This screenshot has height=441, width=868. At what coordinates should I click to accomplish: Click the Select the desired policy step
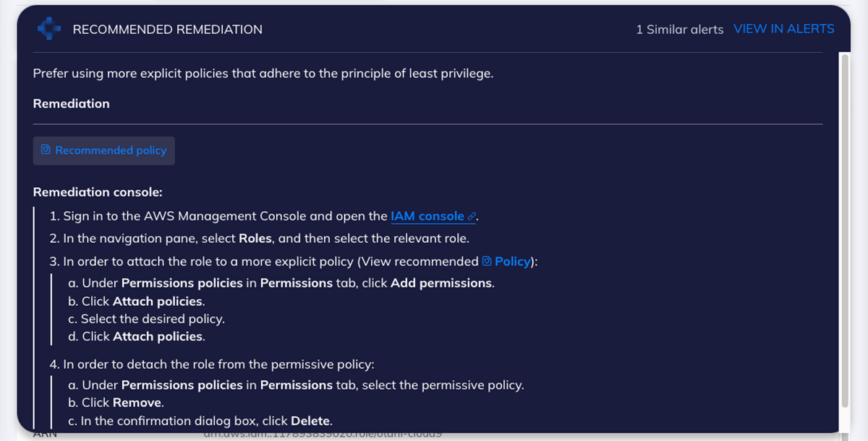click(153, 319)
